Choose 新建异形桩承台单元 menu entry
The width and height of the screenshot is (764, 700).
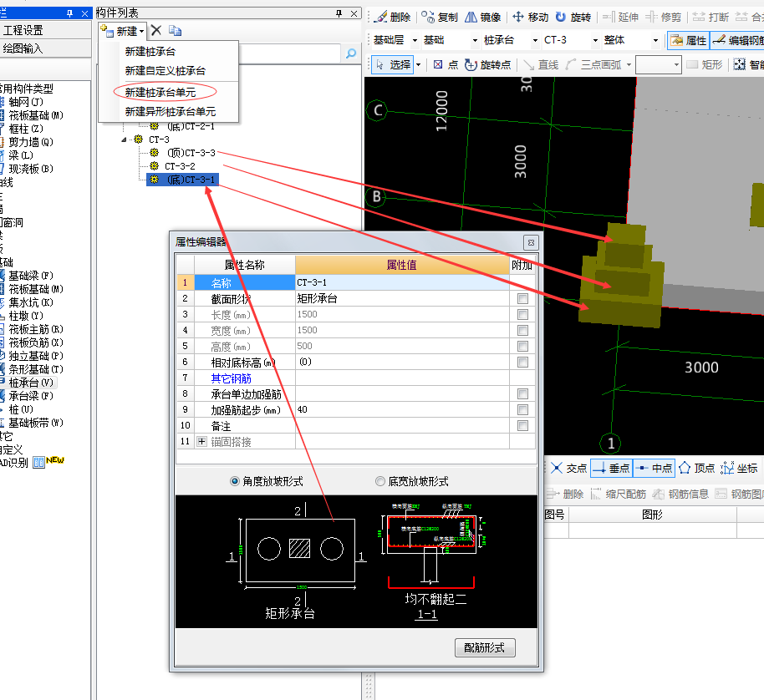170,112
